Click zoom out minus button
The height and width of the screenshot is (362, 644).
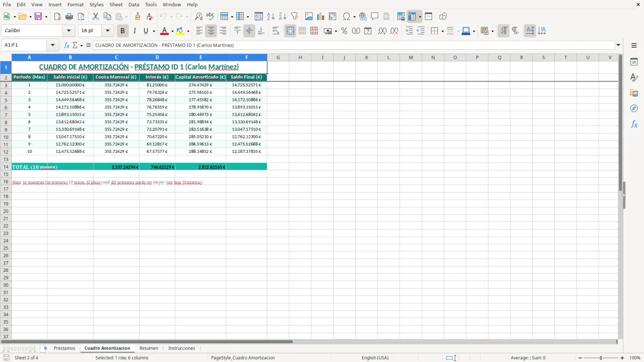click(580, 358)
